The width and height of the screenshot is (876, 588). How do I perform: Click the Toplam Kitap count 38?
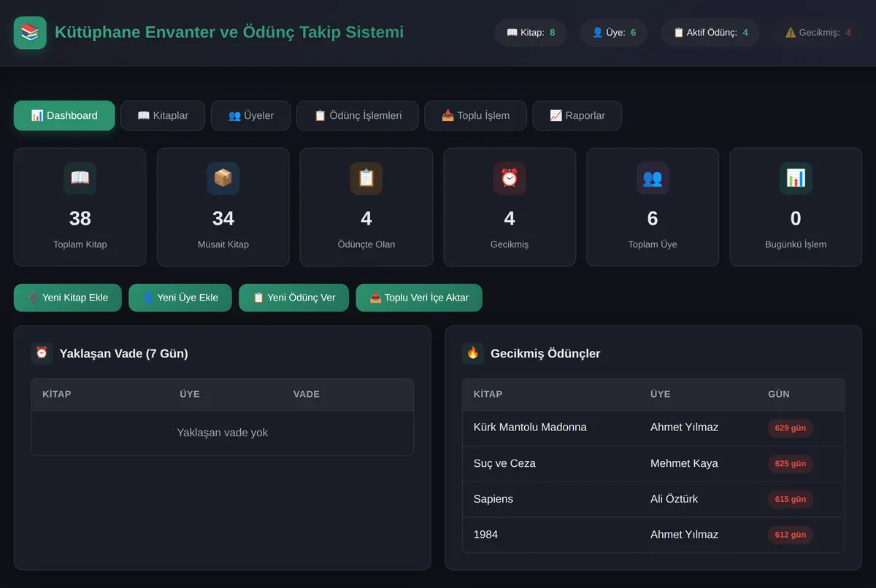tap(80, 218)
